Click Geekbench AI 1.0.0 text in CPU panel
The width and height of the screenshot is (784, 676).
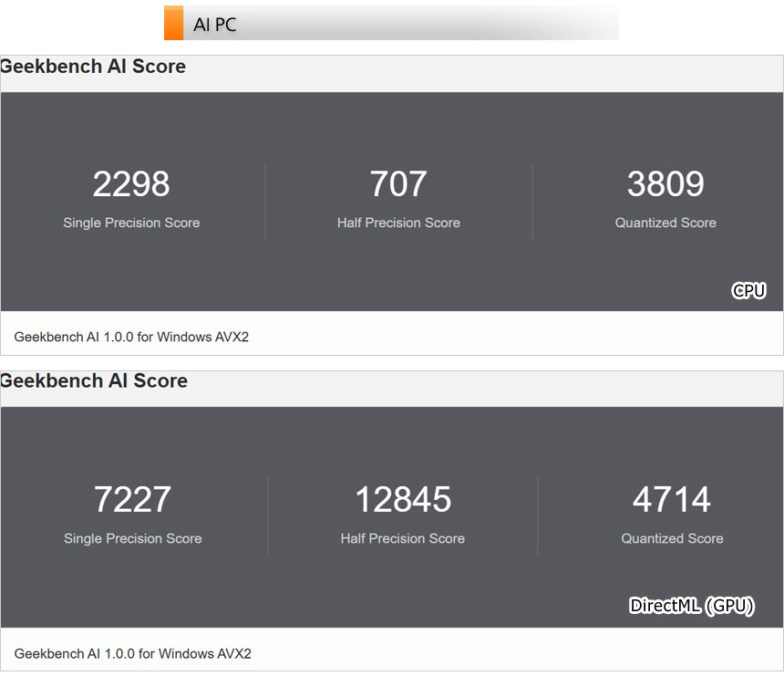pyautogui.click(x=131, y=337)
